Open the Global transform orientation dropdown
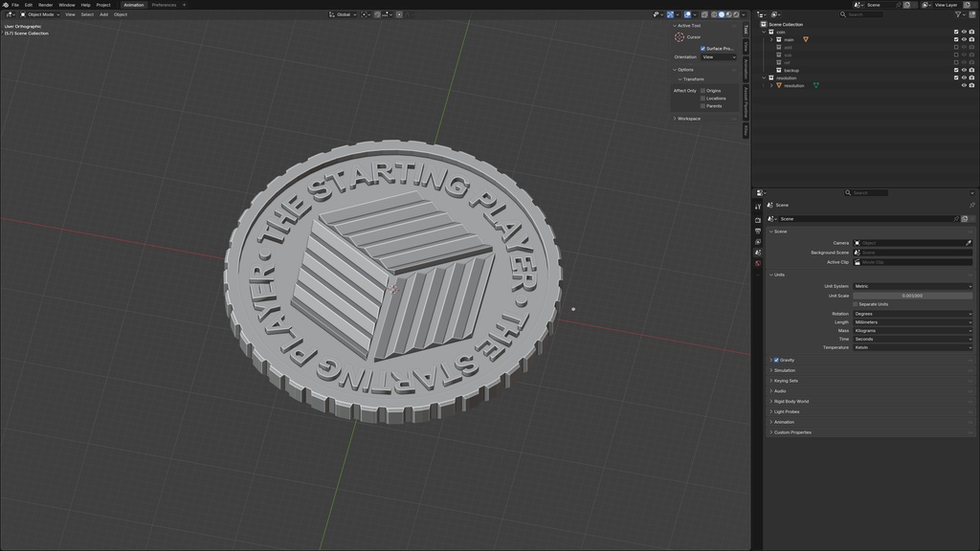The height and width of the screenshot is (551, 980). pos(344,14)
